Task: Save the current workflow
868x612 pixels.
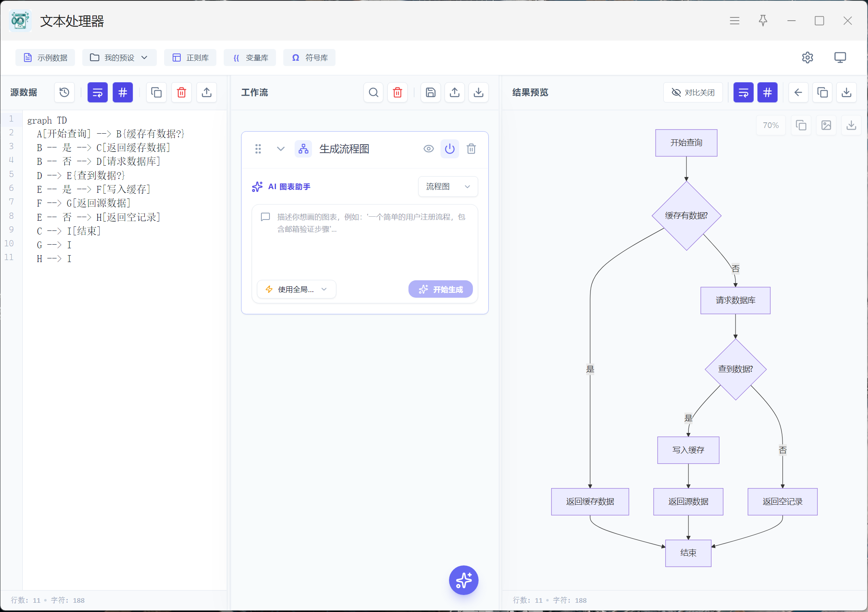Action: (x=431, y=92)
